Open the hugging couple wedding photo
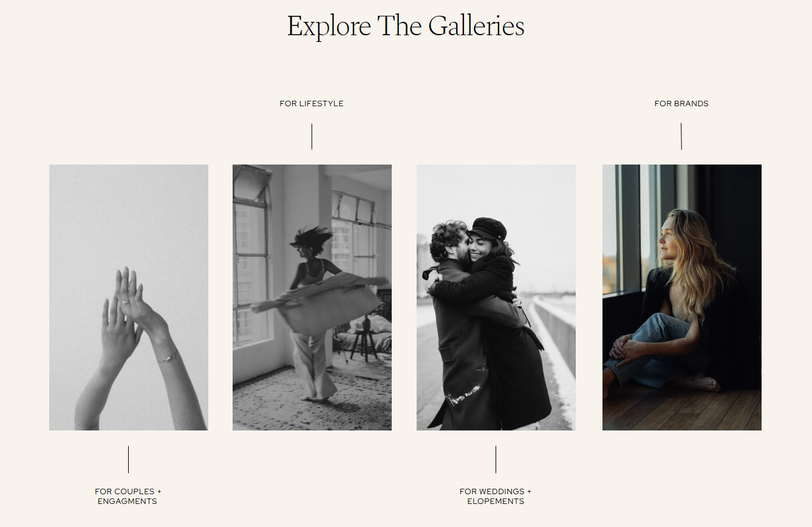The width and height of the screenshot is (812, 527). tap(496, 297)
